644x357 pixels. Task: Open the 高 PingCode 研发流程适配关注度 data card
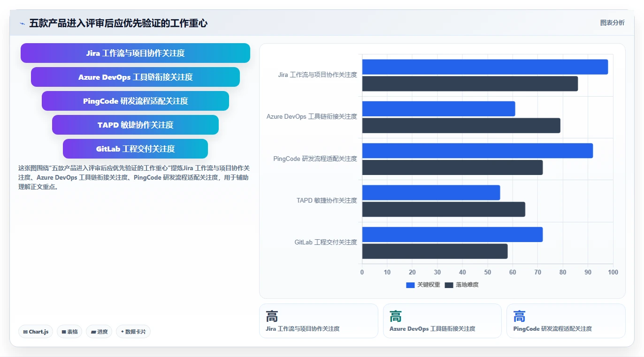click(566, 321)
